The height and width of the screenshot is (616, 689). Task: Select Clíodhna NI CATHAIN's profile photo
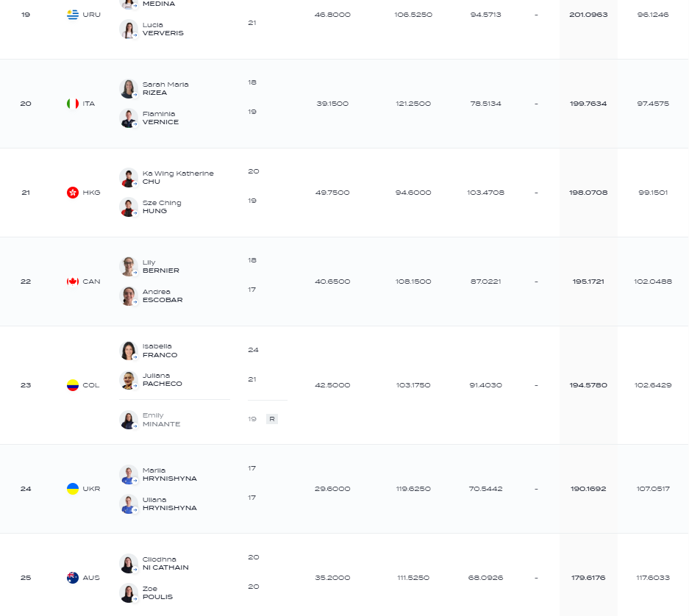(128, 564)
